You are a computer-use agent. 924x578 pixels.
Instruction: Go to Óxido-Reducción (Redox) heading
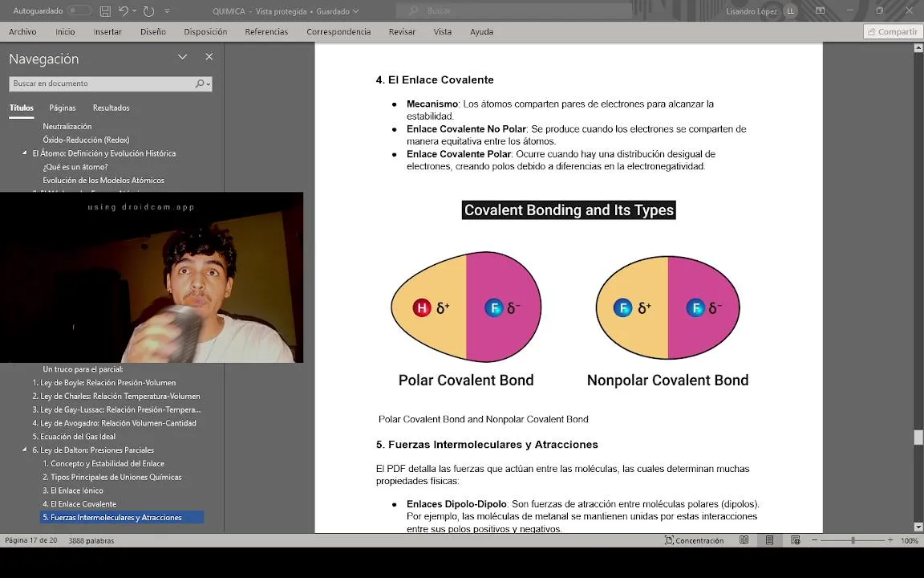(x=86, y=140)
